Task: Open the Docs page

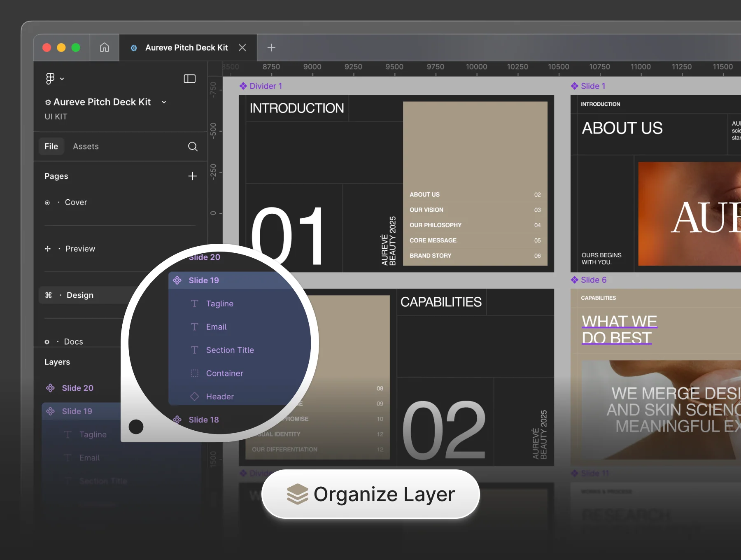Action: (x=74, y=342)
